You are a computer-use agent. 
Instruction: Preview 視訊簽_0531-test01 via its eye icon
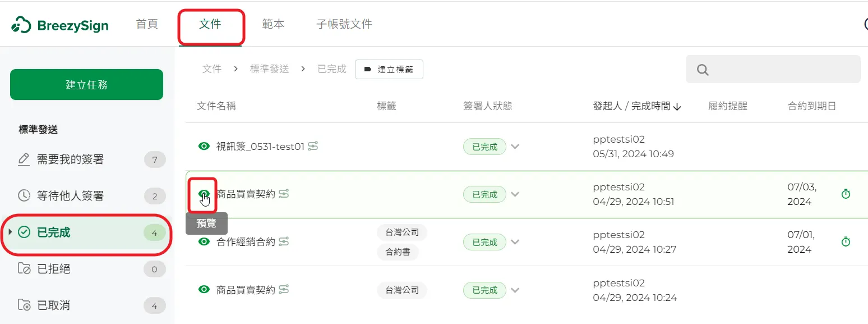tap(205, 147)
